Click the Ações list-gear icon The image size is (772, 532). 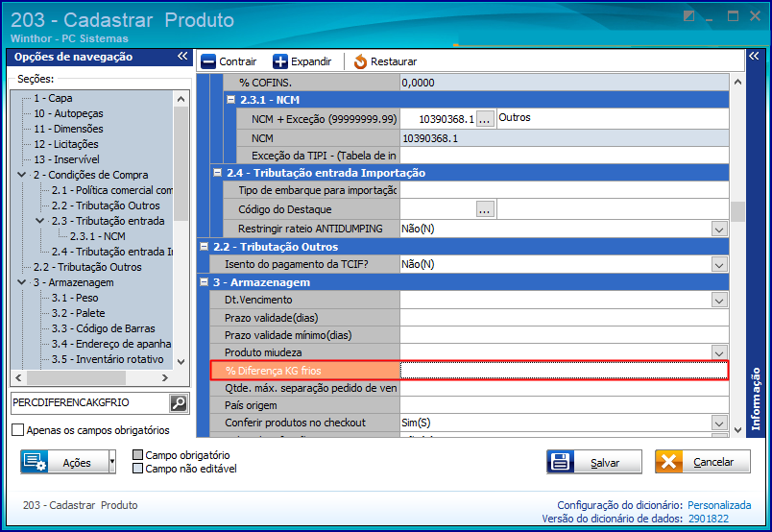35,462
